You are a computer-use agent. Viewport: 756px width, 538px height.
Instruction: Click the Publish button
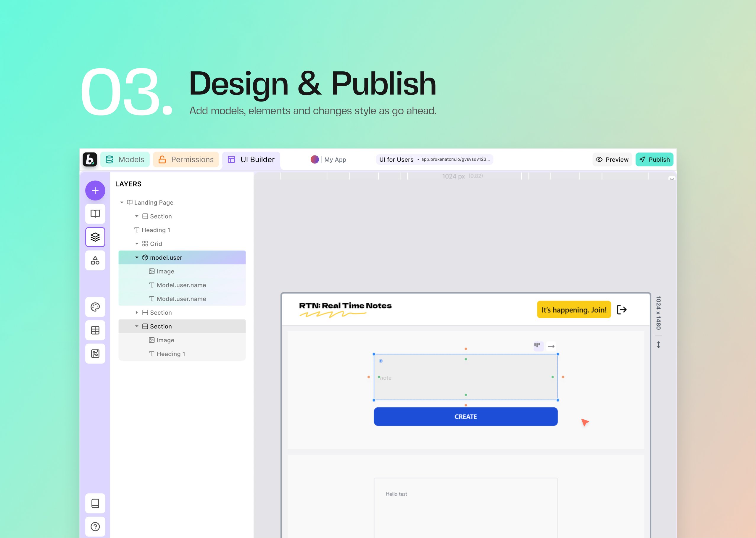[654, 159]
